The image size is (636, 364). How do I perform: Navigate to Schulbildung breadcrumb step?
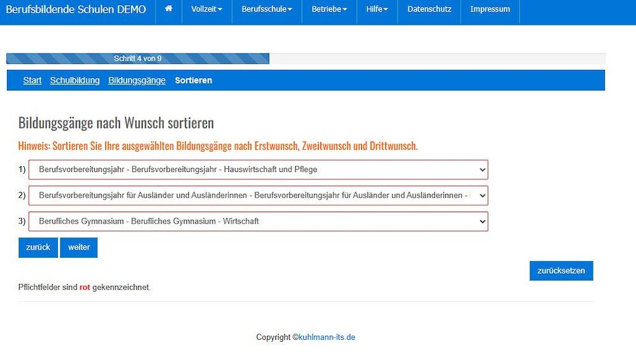(x=74, y=81)
